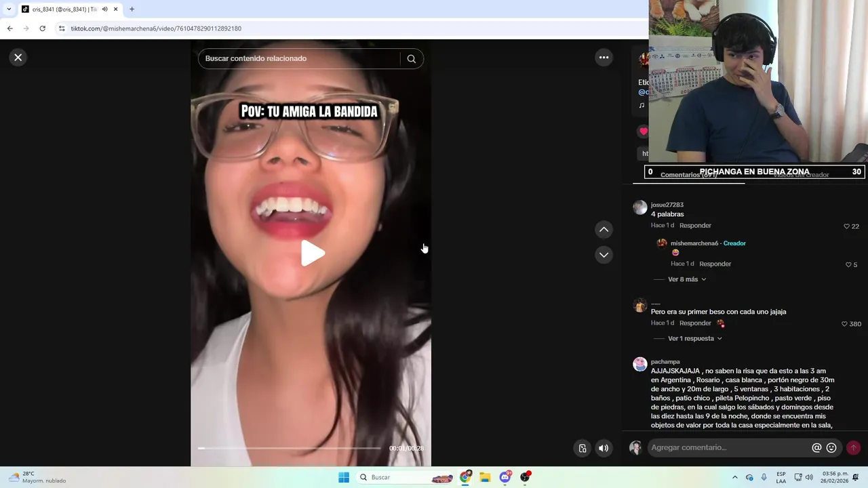
Task: Close the cris_8341 browser tab
Action: click(115, 9)
